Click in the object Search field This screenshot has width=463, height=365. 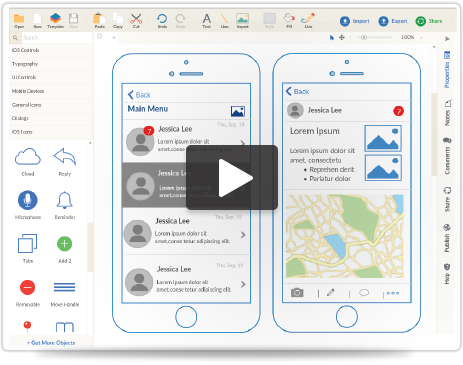(57, 38)
